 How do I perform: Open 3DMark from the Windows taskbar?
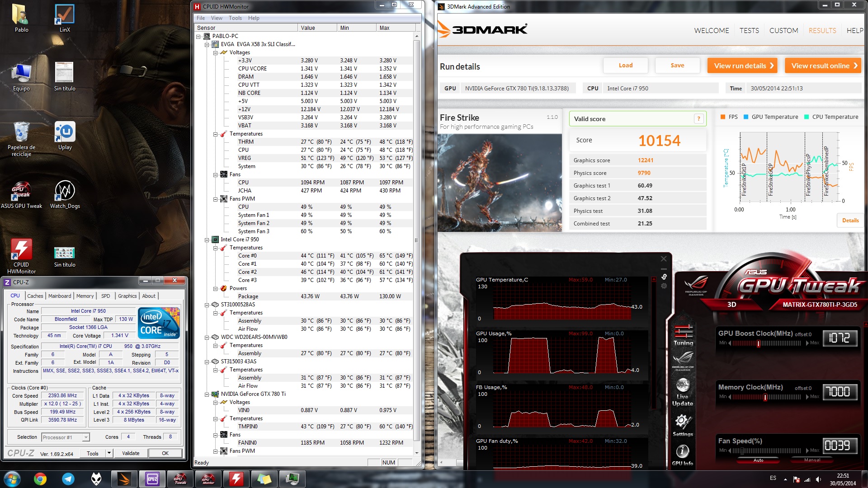(124, 479)
